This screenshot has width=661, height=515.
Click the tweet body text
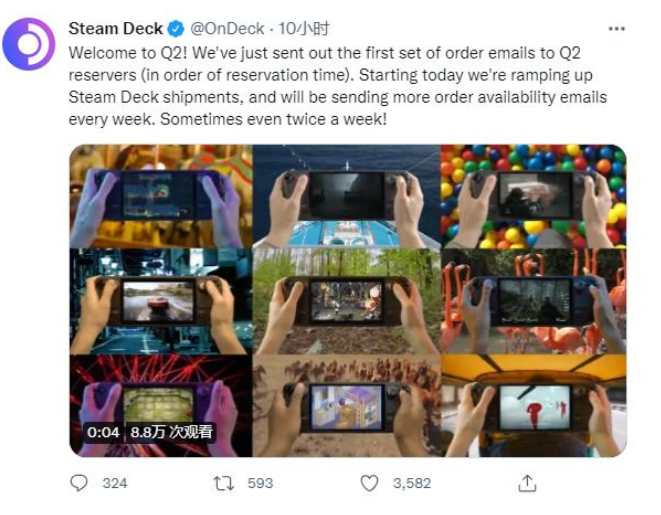coord(337,86)
